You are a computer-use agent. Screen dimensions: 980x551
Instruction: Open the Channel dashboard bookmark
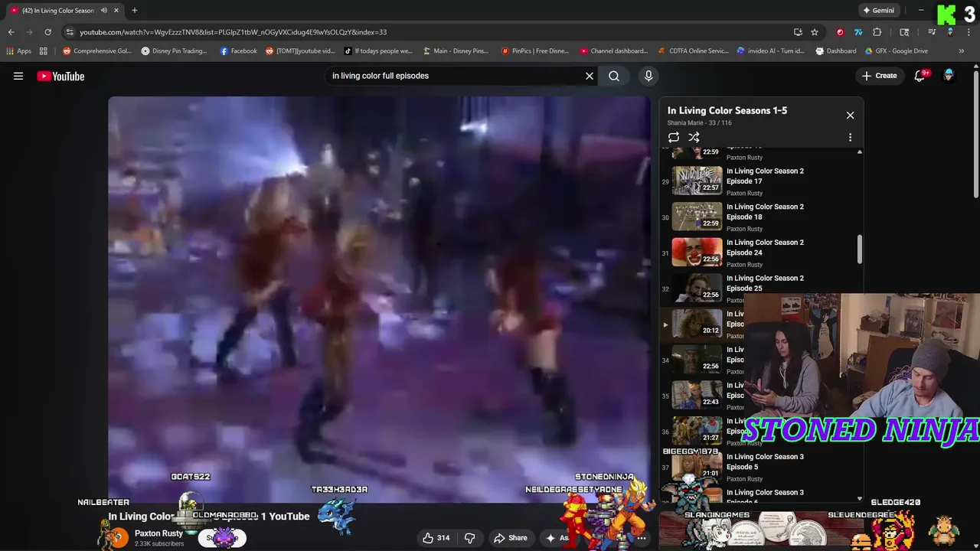(x=614, y=51)
